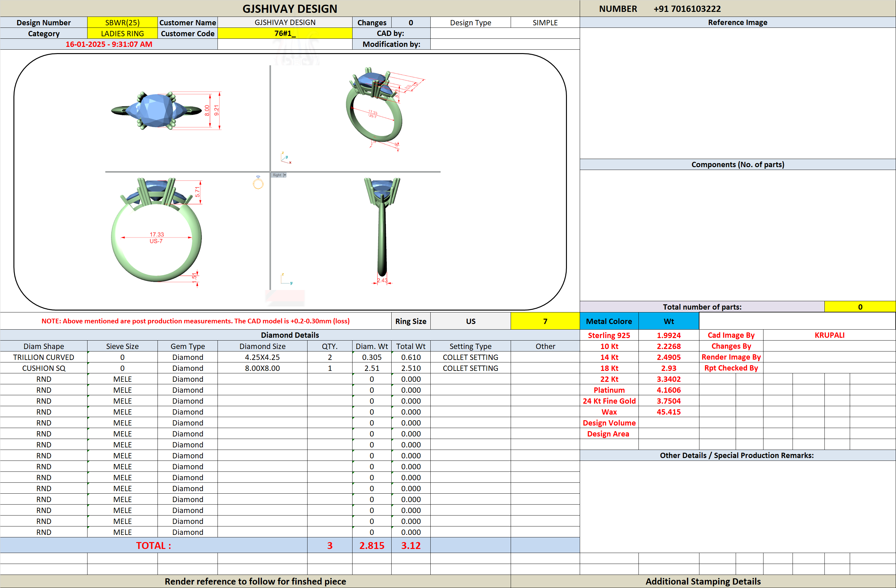The height and width of the screenshot is (588, 896).
Task: Select the front view ring with 17.33 diameter
Action: (156, 230)
